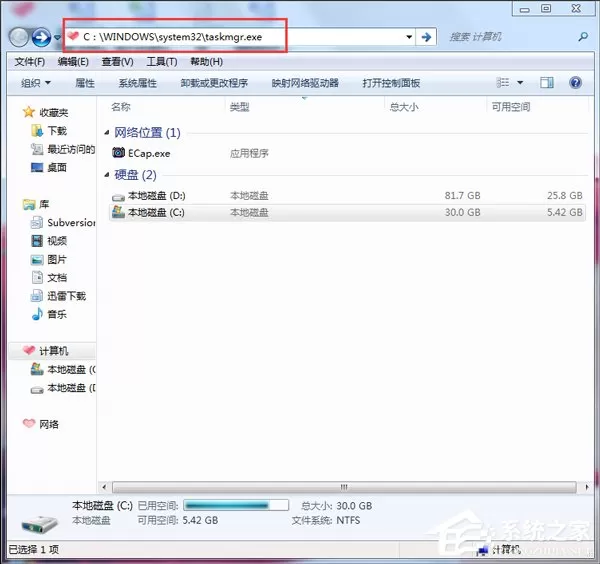Click 映射网络驱动器 button
600x564 pixels.
tap(305, 83)
